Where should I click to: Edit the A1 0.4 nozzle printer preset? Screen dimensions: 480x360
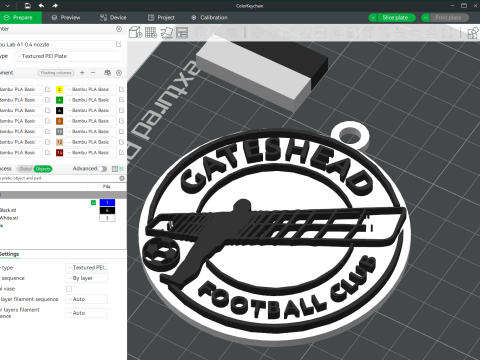click(x=119, y=44)
